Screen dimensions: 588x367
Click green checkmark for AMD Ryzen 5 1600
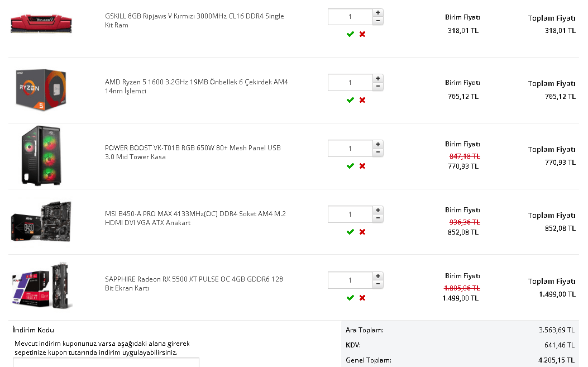350,100
